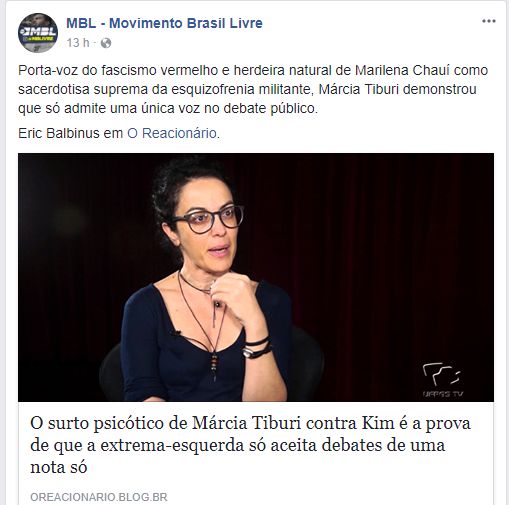Open the OREACIONARIO.BLOG.BR source domain
The width and height of the screenshot is (509, 505).
coord(99,497)
